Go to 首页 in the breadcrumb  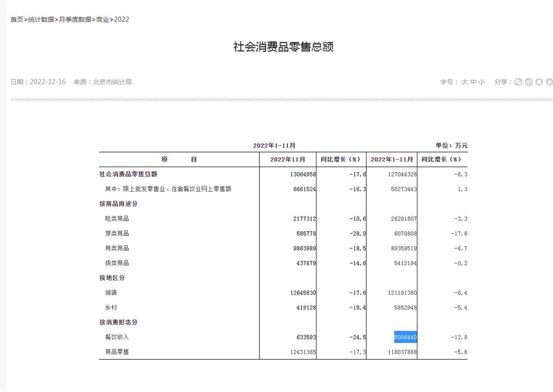point(17,19)
